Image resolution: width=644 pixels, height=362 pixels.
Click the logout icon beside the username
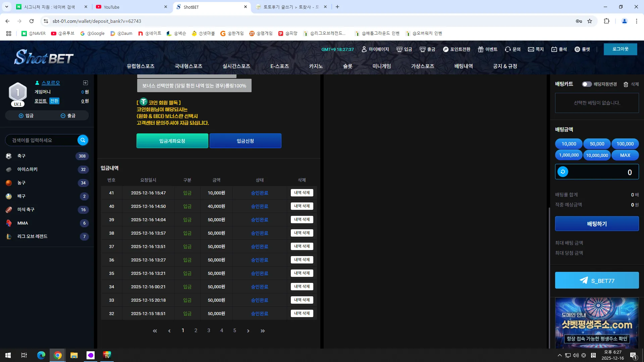[x=86, y=83]
